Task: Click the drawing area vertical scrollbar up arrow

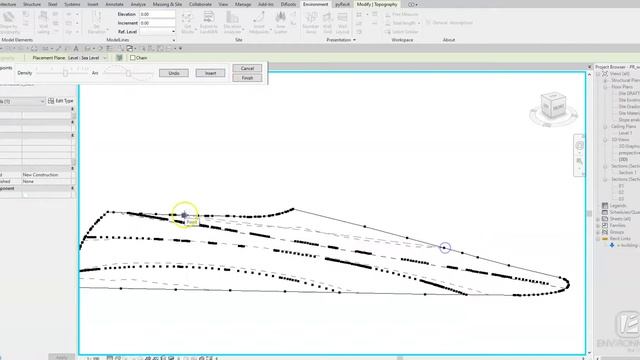Action: pyautogui.click(x=589, y=75)
